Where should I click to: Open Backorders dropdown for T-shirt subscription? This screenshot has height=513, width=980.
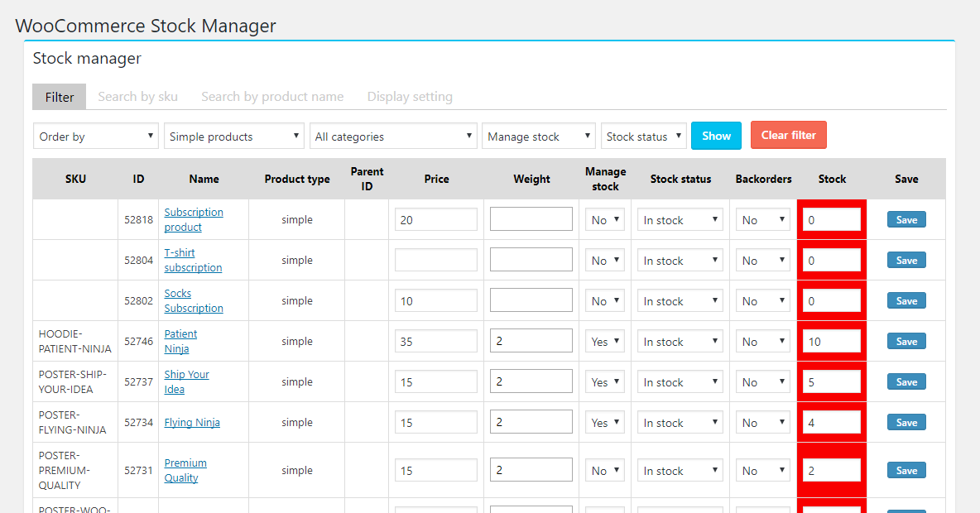coord(763,261)
